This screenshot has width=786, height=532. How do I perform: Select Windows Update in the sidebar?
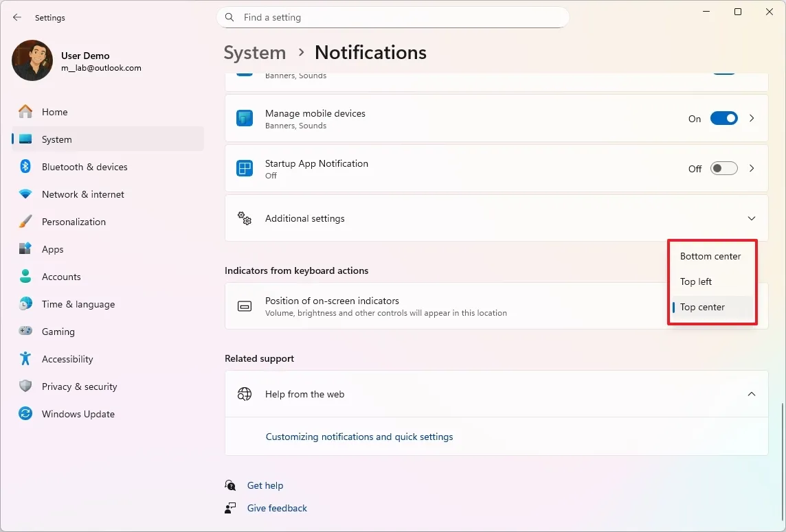tap(78, 414)
